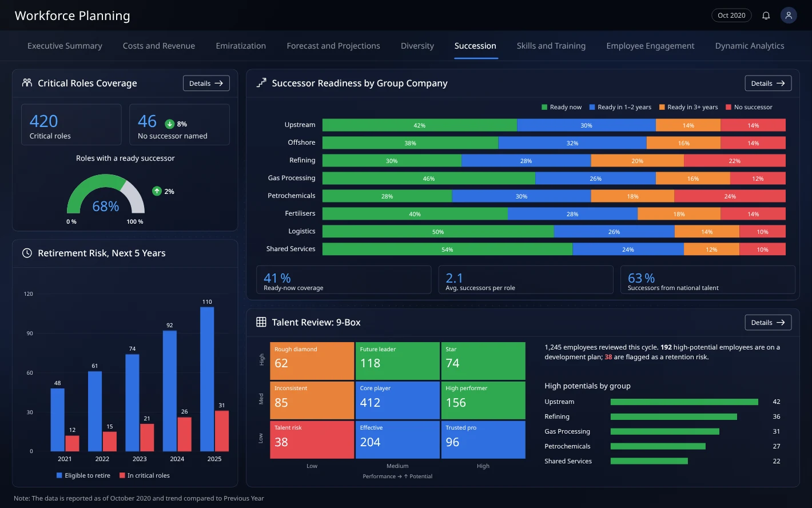This screenshot has height=508, width=812.
Task: Select the Trusted pro 9-box cell
Action: (483, 439)
